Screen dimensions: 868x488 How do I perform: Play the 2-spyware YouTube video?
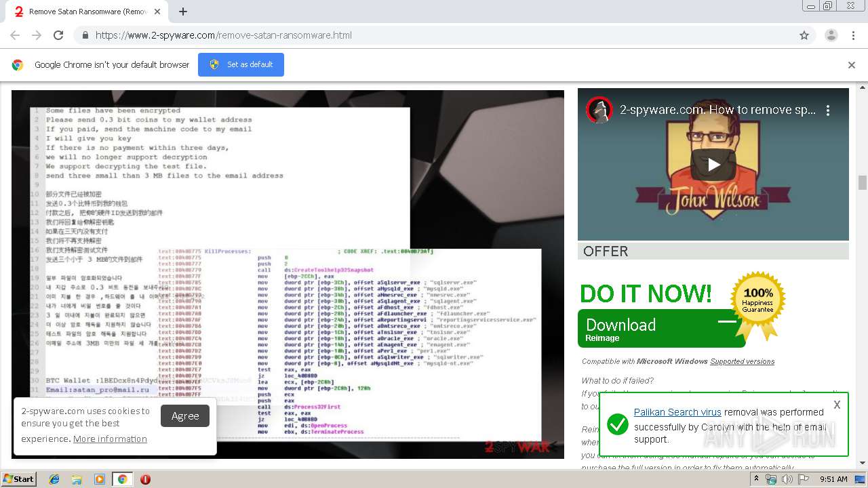tap(713, 165)
